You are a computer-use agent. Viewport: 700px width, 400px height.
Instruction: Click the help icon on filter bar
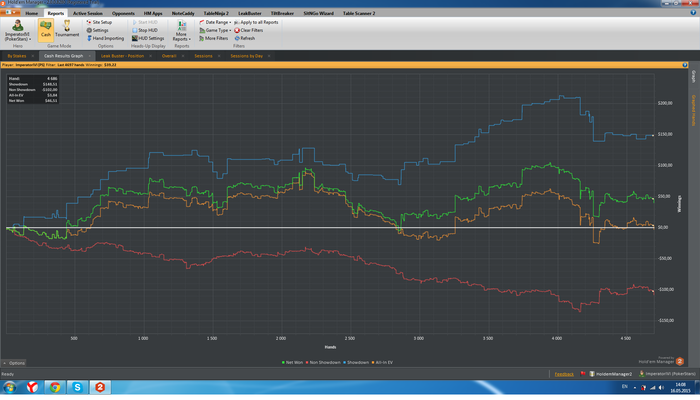[x=684, y=65]
